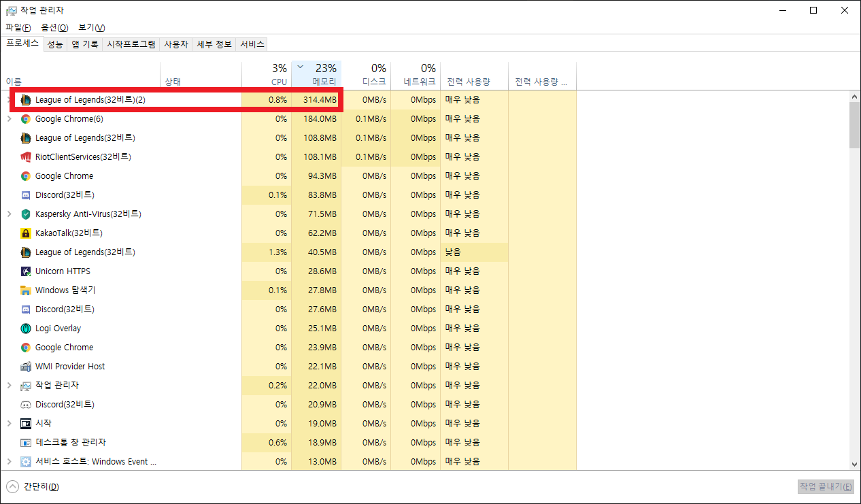861x504 pixels.
Task: Click the Task Manager title bar icon
Action: [x=11, y=11]
